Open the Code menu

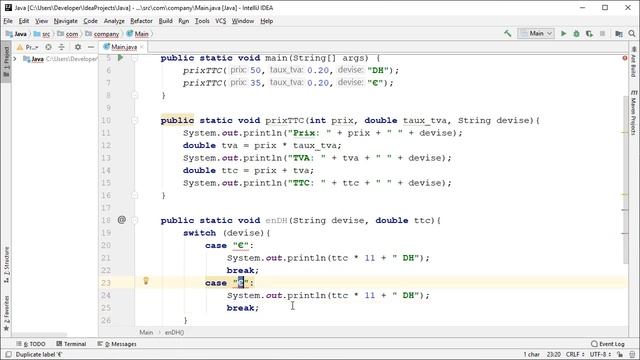tap(90, 21)
